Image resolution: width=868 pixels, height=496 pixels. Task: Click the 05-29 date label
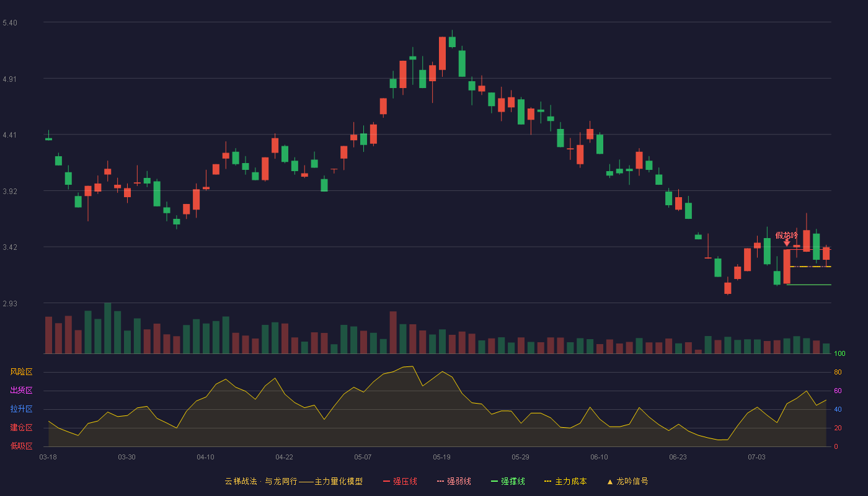coord(520,457)
